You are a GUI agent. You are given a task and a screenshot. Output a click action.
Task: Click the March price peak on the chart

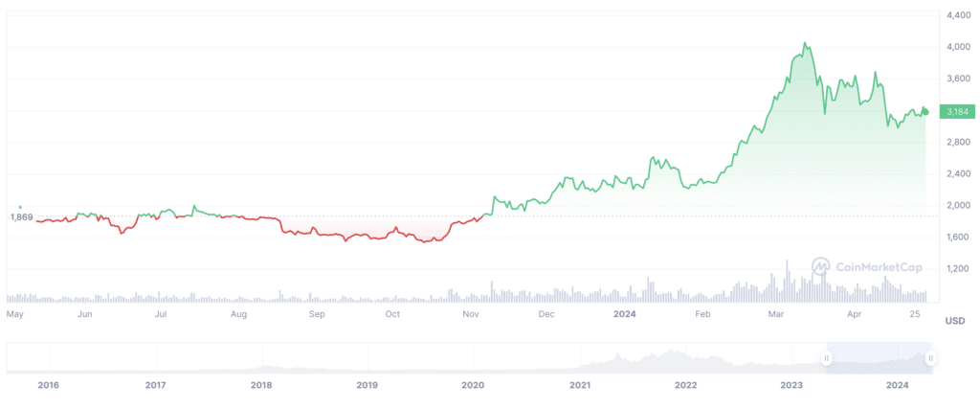pos(806,44)
